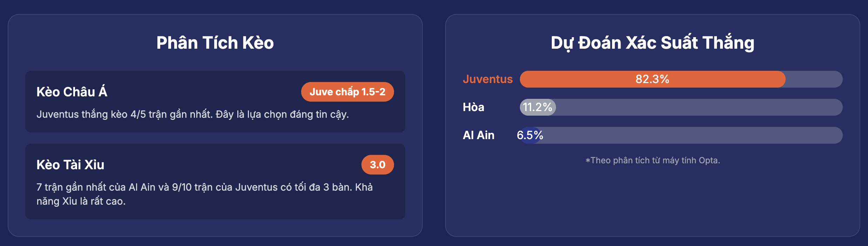The height and width of the screenshot is (246, 868).
Task: Click the 'Kèo Tài Xỉu' title
Action: pos(70,165)
